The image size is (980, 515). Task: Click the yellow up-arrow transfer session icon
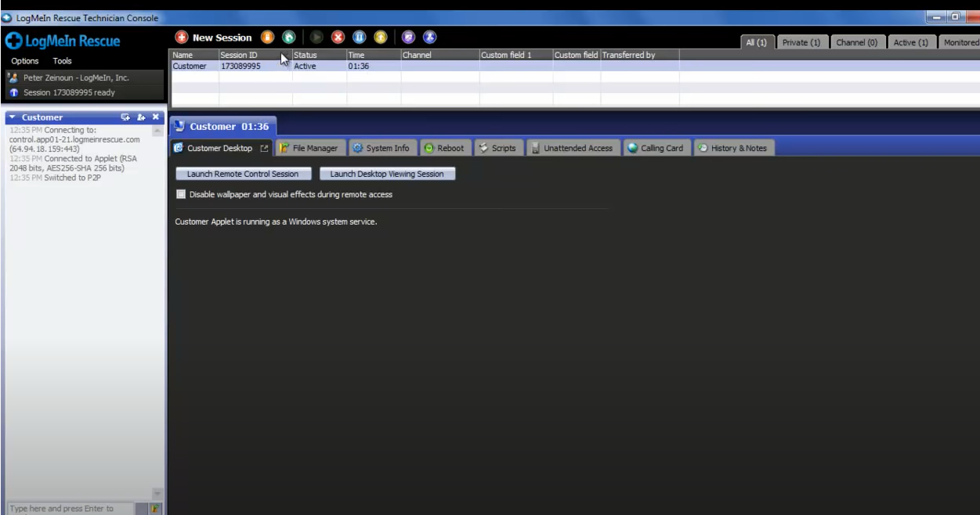pos(380,37)
